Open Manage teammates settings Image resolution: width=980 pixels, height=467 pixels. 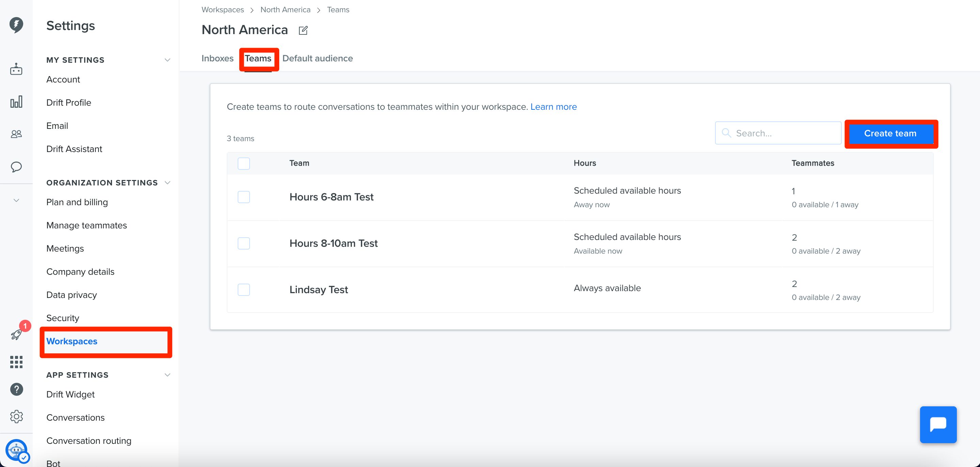[86, 225]
